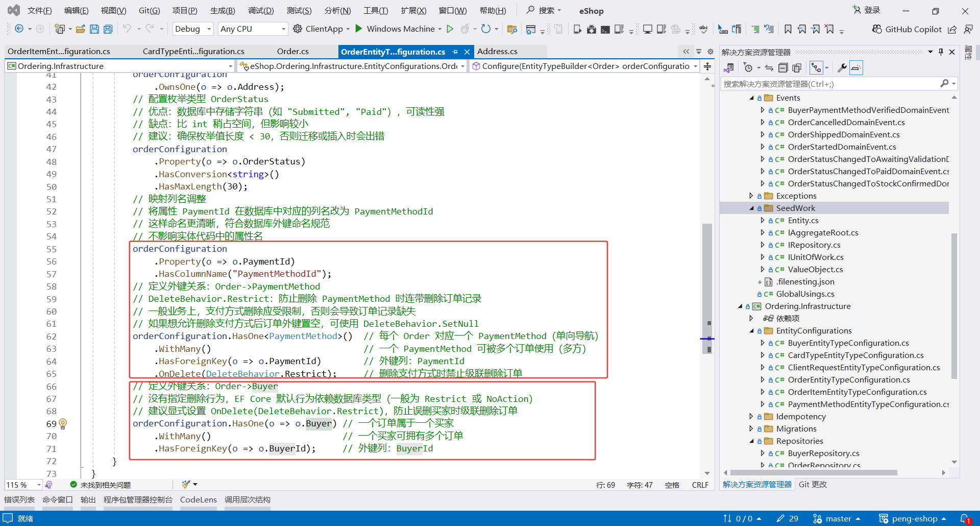Collapse the EntityConfigurations folder
This screenshot has height=526, width=980.
coord(751,331)
